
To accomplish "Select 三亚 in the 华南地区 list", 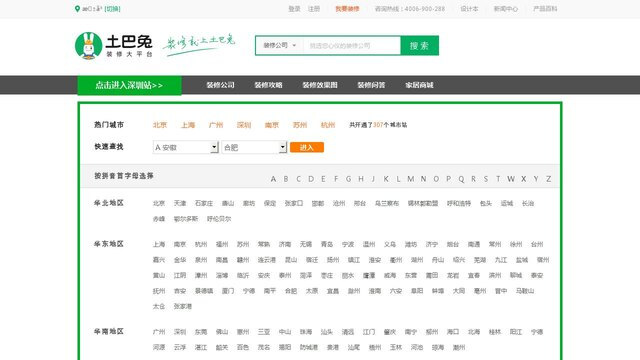I will coord(264,332).
